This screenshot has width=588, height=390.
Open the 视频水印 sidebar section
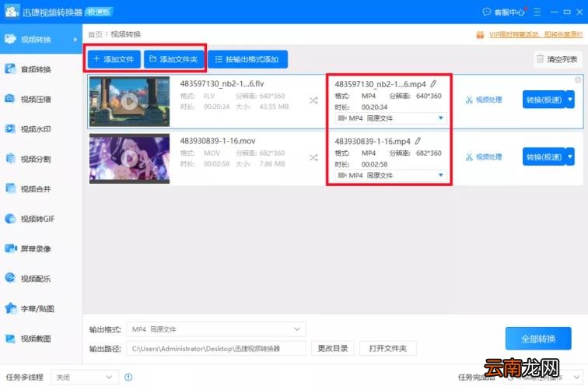click(x=41, y=129)
